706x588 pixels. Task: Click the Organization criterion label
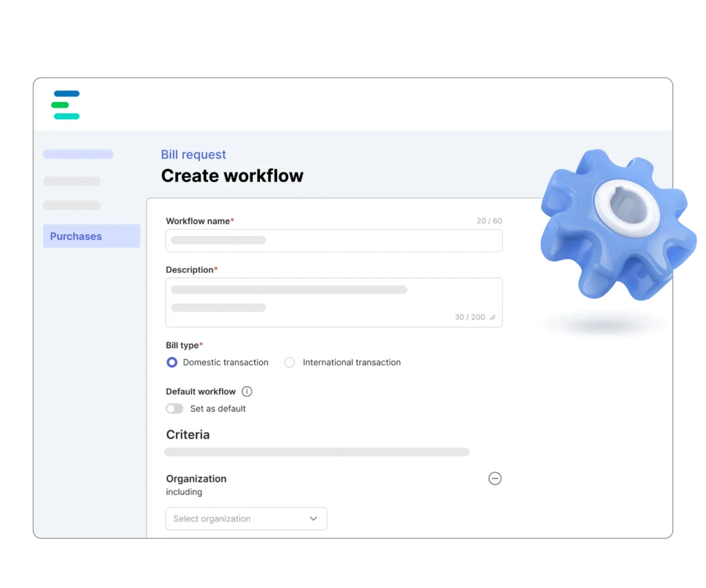[x=196, y=478]
